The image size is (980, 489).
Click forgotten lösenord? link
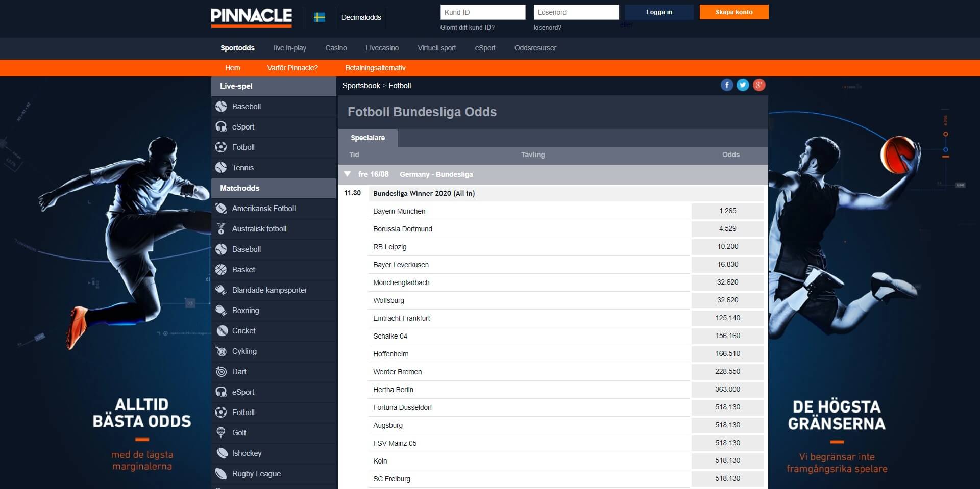(x=547, y=28)
